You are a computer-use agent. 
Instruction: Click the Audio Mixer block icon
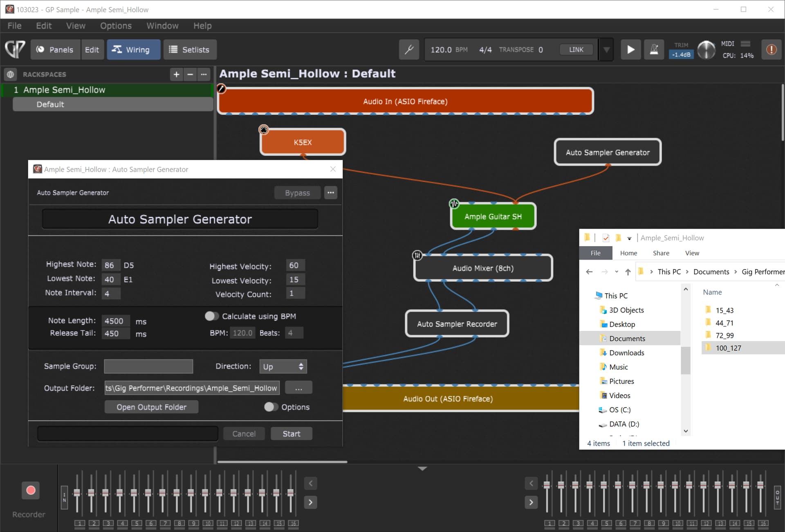(x=417, y=256)
